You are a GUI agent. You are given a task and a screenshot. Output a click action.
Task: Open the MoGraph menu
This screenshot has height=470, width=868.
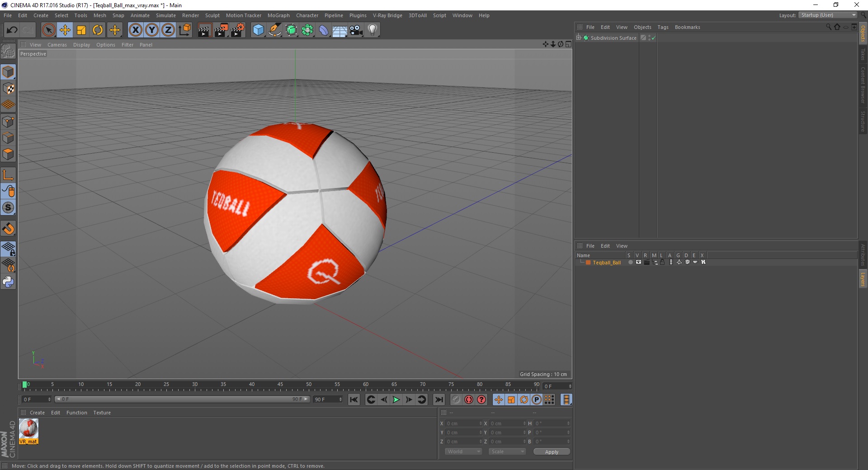[278, 15]
